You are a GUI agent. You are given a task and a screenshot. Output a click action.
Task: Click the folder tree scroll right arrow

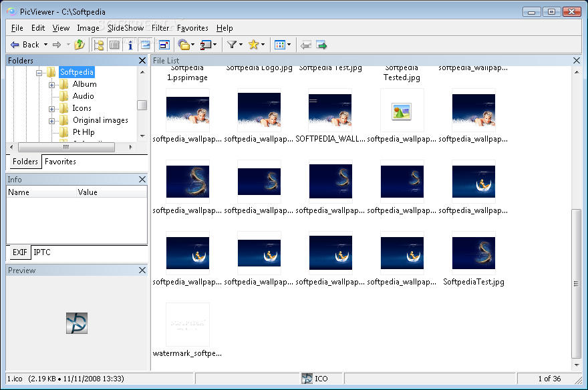[130, 147]
